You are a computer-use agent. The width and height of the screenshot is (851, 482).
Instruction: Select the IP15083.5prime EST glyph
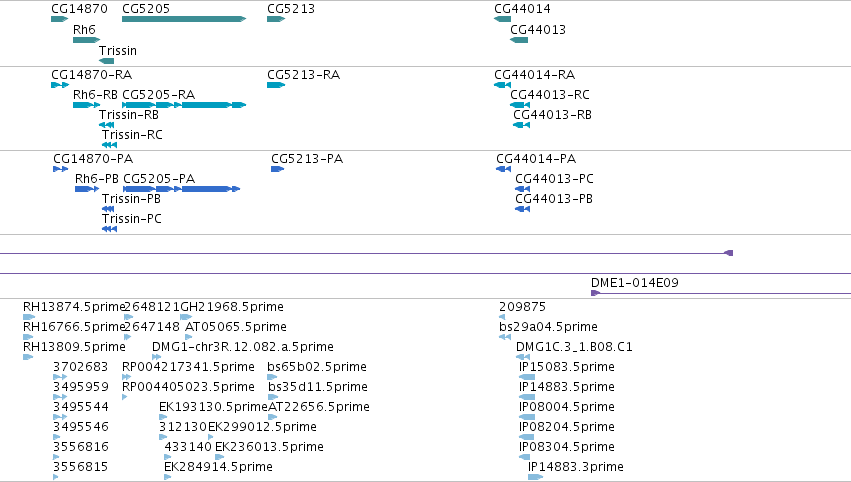pos(527,377)
